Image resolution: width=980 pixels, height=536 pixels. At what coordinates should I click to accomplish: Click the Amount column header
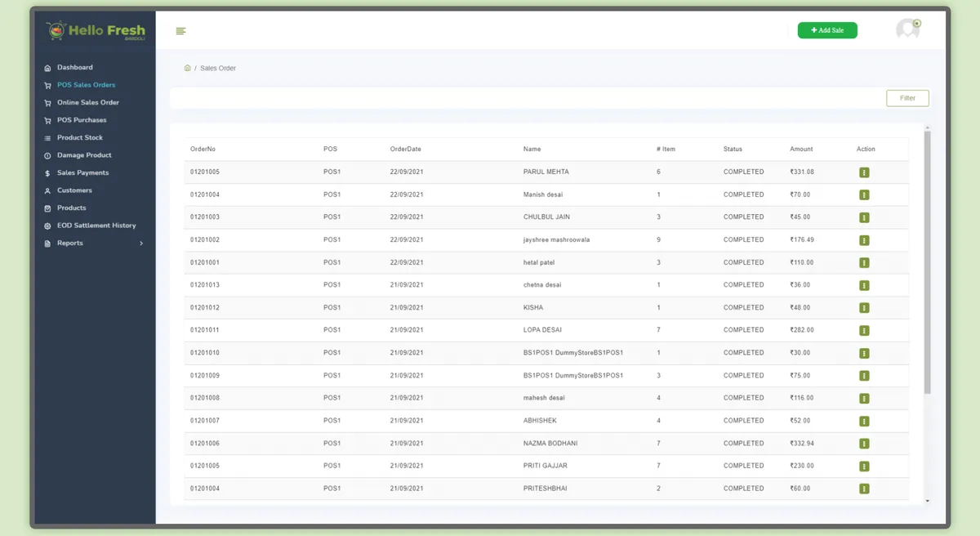[x=801, y=150]
